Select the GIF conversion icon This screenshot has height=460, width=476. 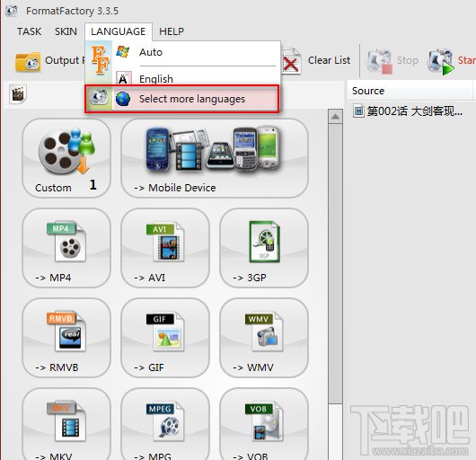point(165,332)
